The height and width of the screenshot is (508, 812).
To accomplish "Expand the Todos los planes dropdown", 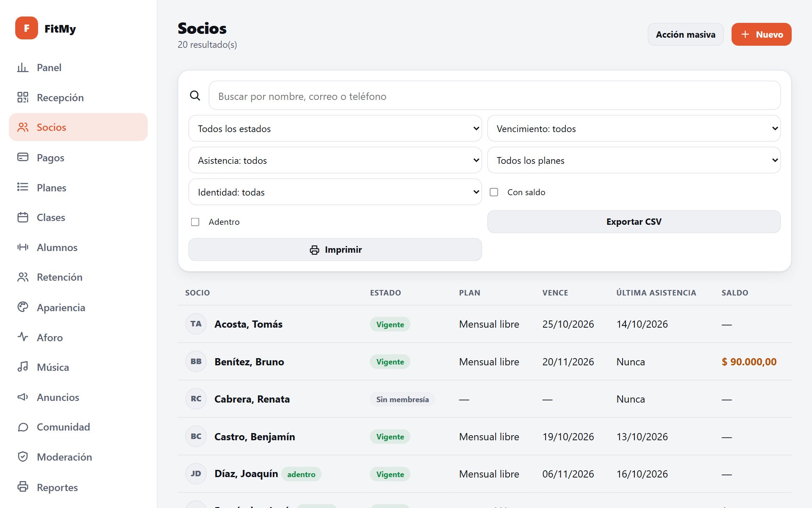I will click(x=634, y=160).
